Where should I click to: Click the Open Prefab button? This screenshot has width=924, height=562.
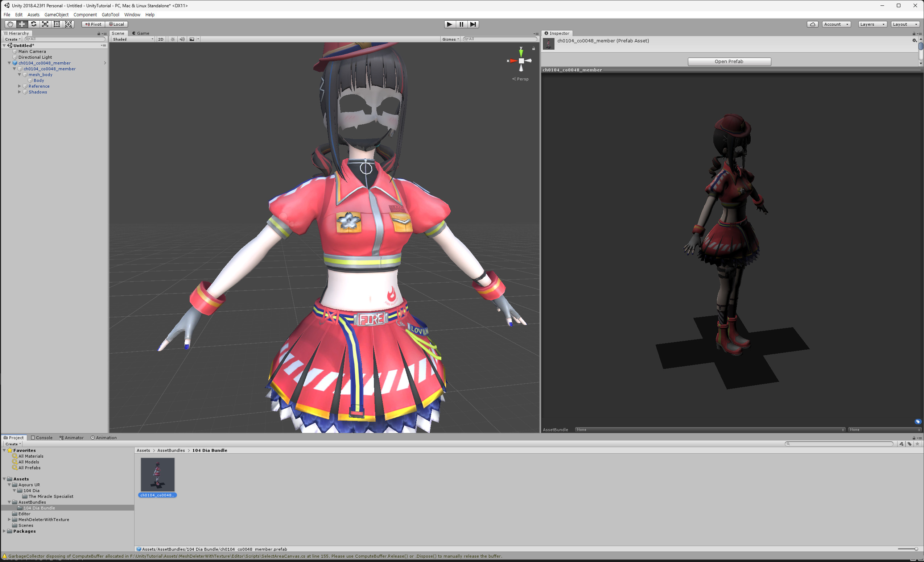729,62
